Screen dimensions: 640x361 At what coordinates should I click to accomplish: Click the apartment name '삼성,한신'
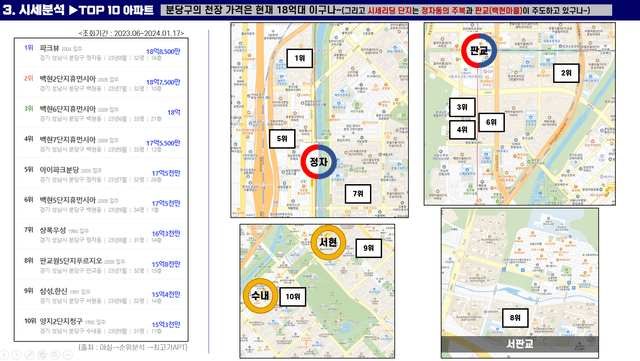pos(53,291)
